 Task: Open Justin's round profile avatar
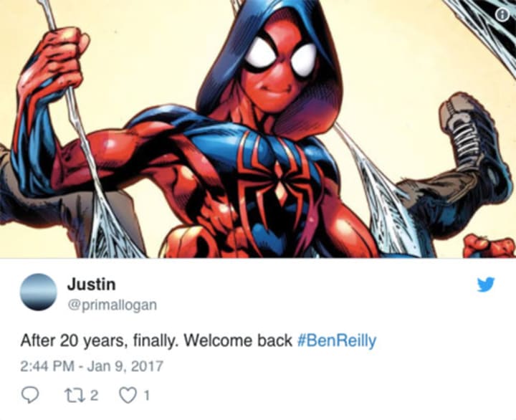pos(38,292)
